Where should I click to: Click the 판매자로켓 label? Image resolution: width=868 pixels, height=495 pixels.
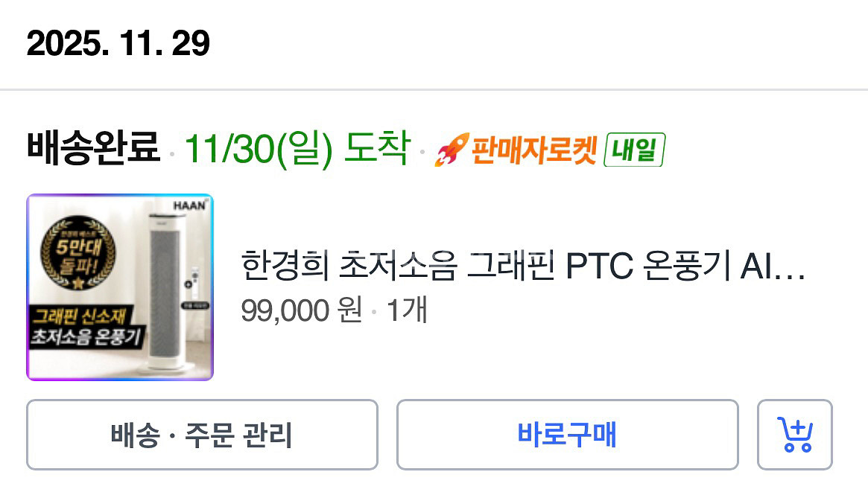533,150
